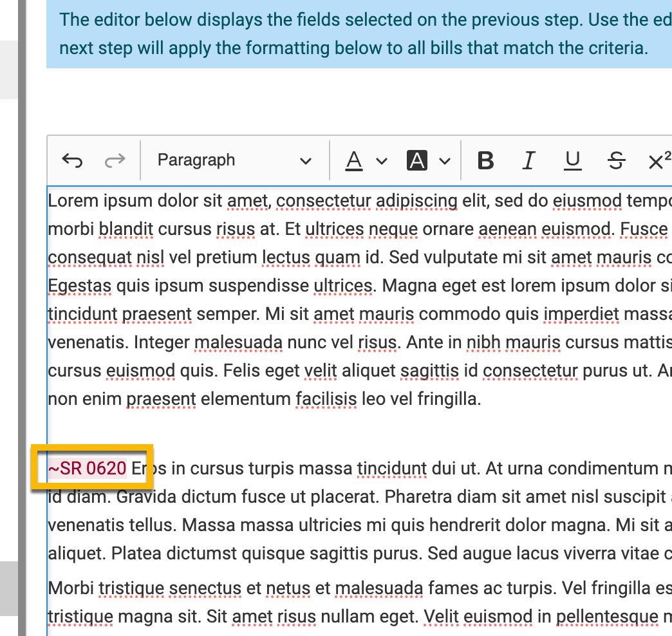Click the word 'Egestas' in the editor
Screen dimensions: 672x636
(x=80, y=286)
